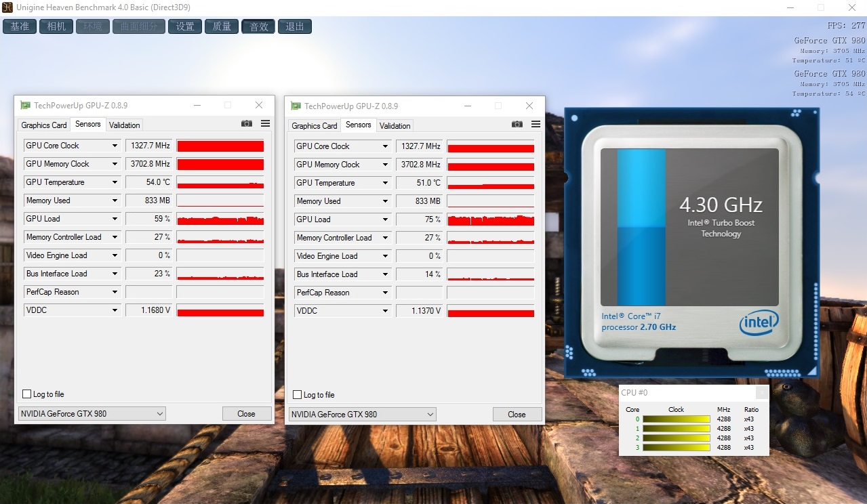Expand Memory Used dropdown in left GPU-Z
Image resolution: width=867 pixels, height=504 pixels.
pyautogui.click(x=115, y=201)
